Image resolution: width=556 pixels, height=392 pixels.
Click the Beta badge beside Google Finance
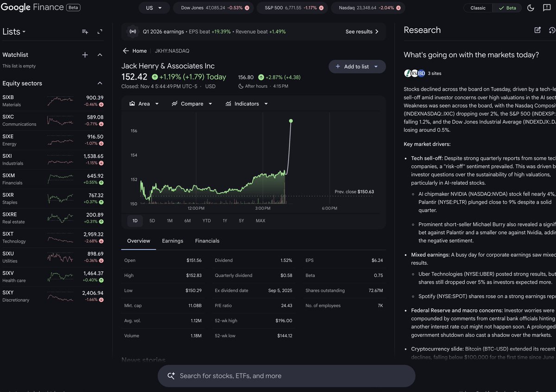click(x=73, y=8)
